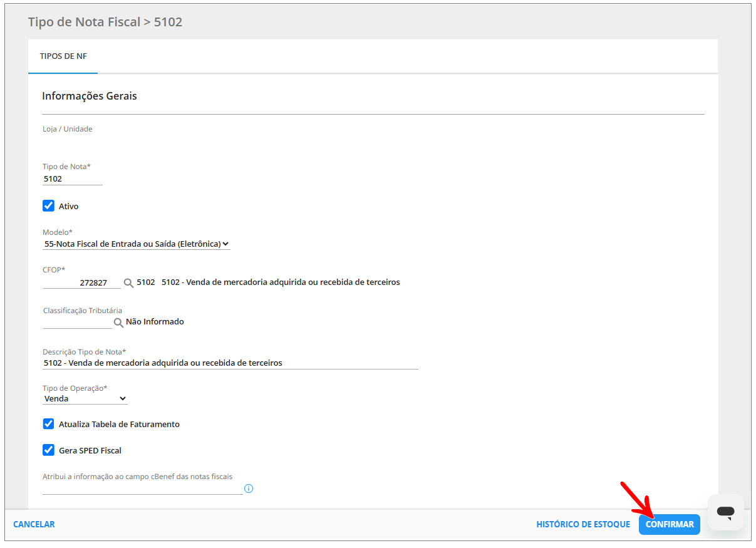Click the Descrição Tipo de Nota field

point(230,363)
